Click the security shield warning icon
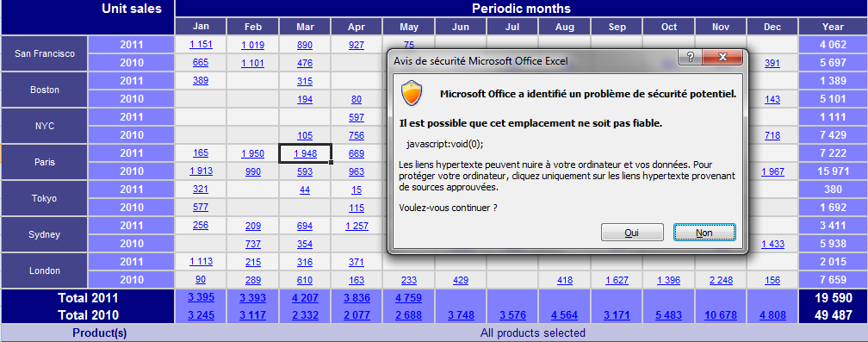 (x=412, y=93)
